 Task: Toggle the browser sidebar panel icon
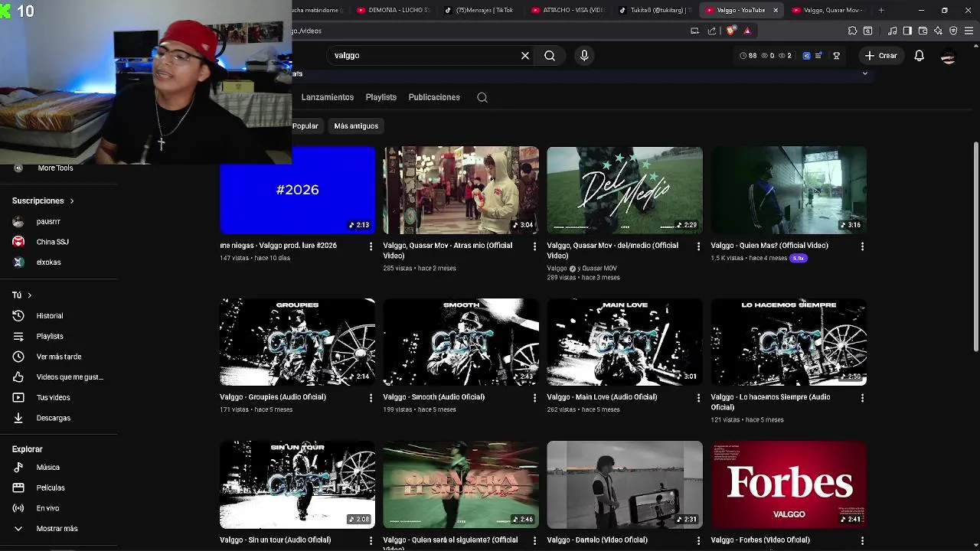pyautogui.click(x=907, y=31)
